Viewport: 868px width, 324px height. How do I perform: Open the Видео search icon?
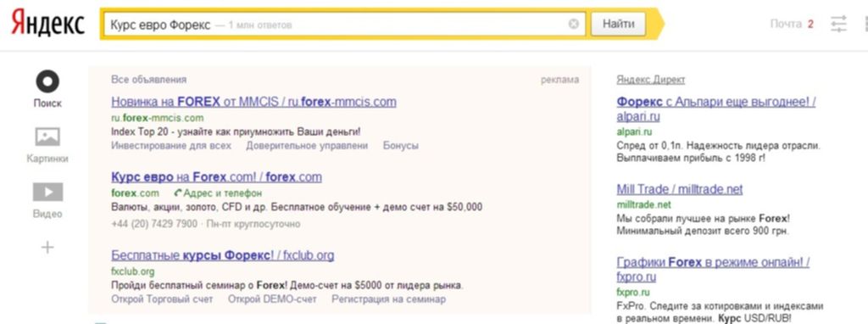point(47,193)
